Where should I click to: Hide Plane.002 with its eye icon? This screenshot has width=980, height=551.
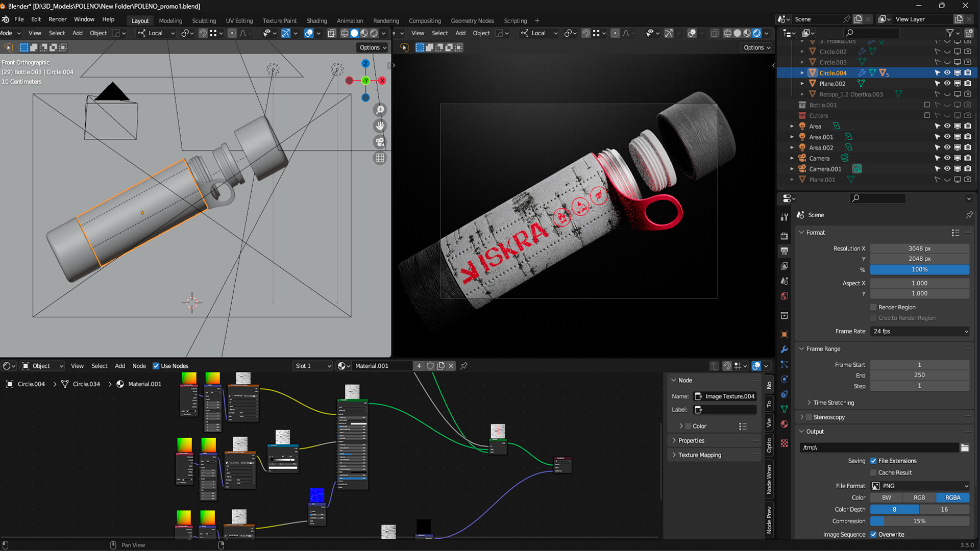947,84
